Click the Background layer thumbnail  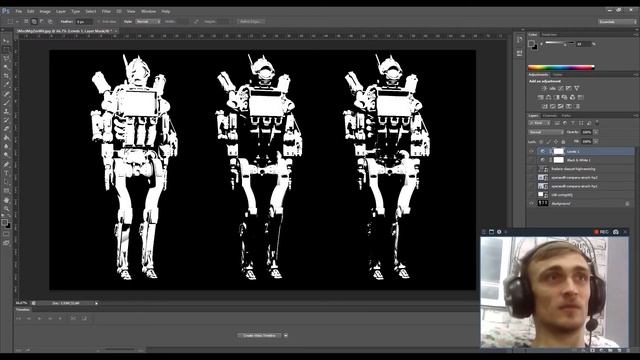click(542, 203)
